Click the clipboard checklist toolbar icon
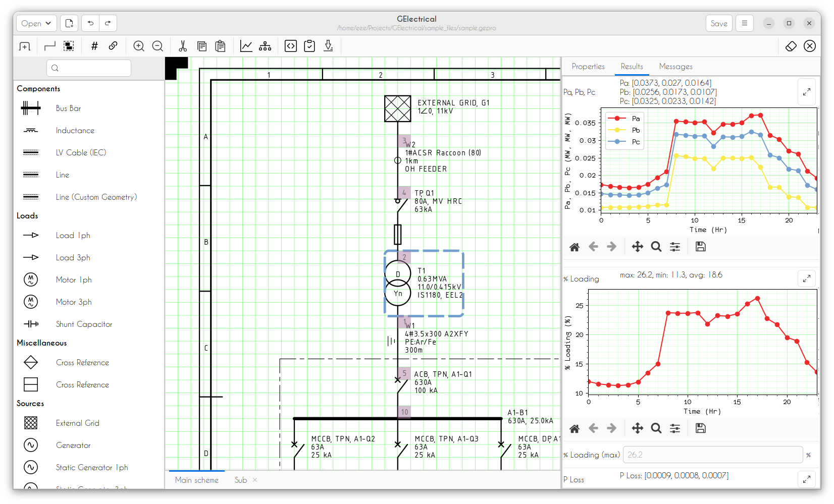 pyautogui.click(x=309, y=46)
